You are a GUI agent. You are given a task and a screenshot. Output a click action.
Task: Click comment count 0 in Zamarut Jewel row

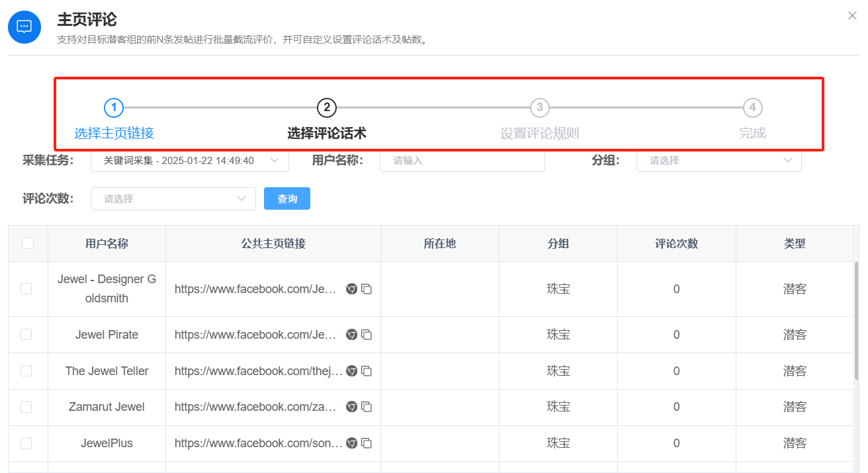coord(677,407)
